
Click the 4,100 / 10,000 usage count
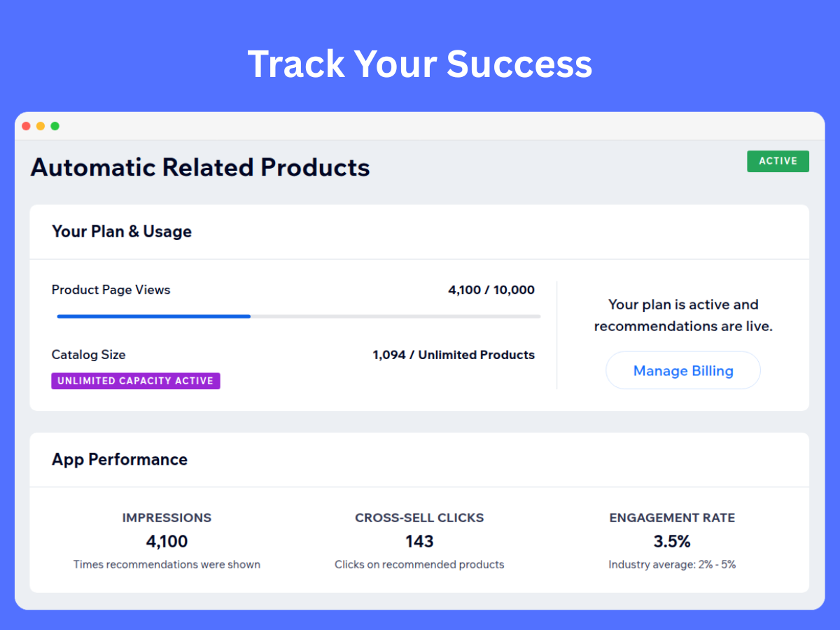pyautogui.click(x=491, y=290)
